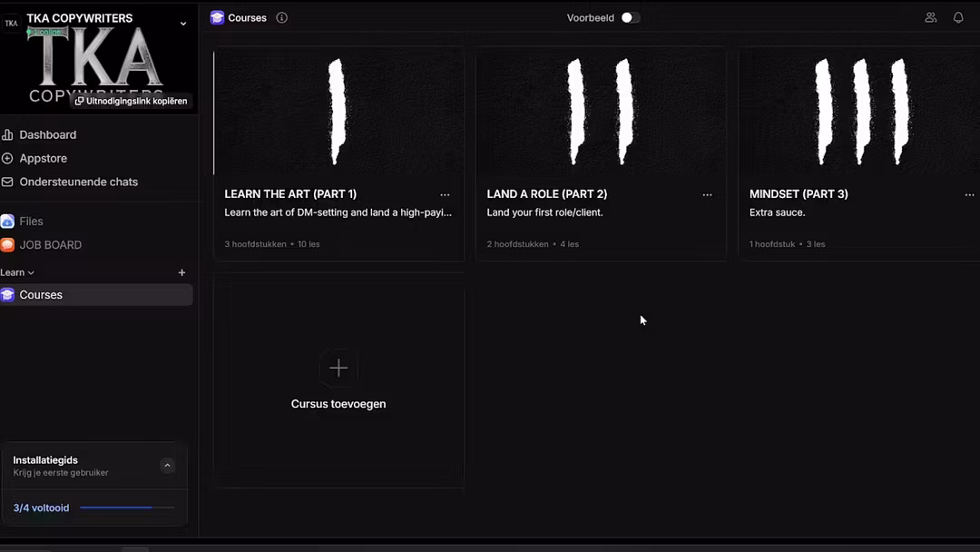The height and width of the screenshot is (552, 980).
Task: Open the JOB BOARD app
Action: point(50,244)
